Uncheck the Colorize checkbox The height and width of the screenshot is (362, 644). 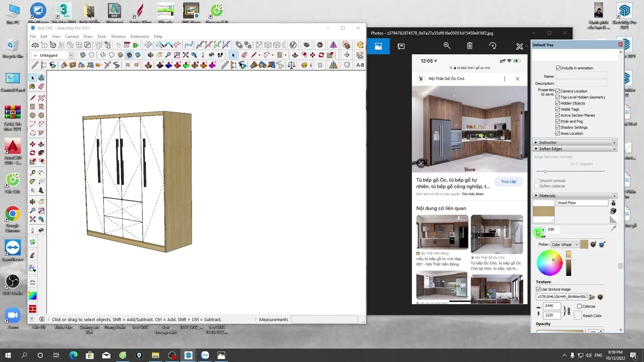[x=579, y=306]
